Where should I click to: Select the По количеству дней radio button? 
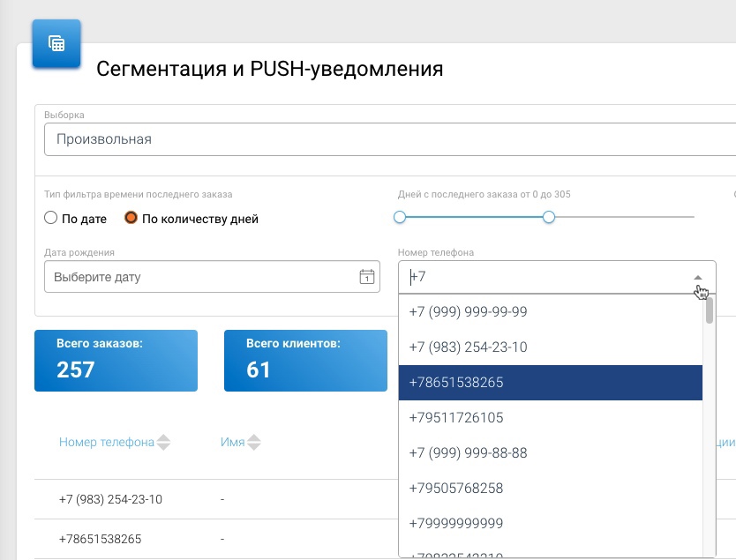[x=131, y=218]
